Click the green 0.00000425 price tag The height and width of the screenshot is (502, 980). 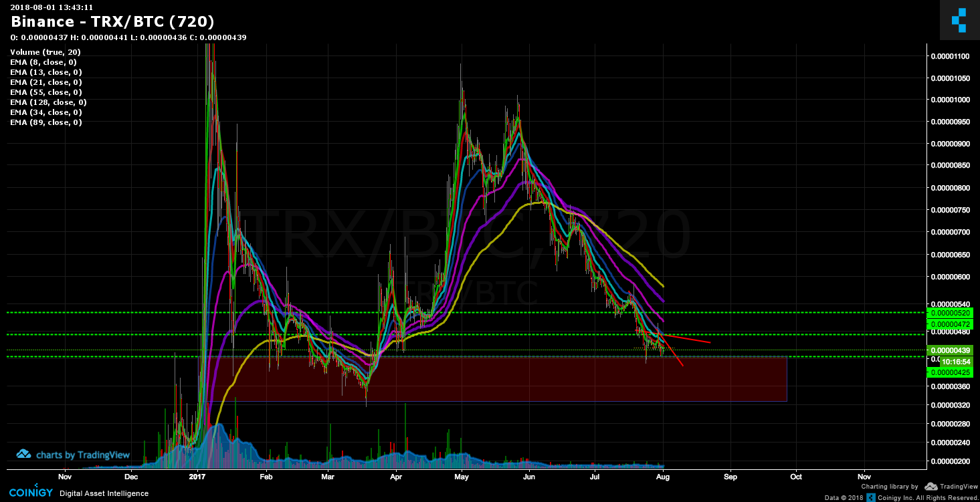tap(949, 372)
